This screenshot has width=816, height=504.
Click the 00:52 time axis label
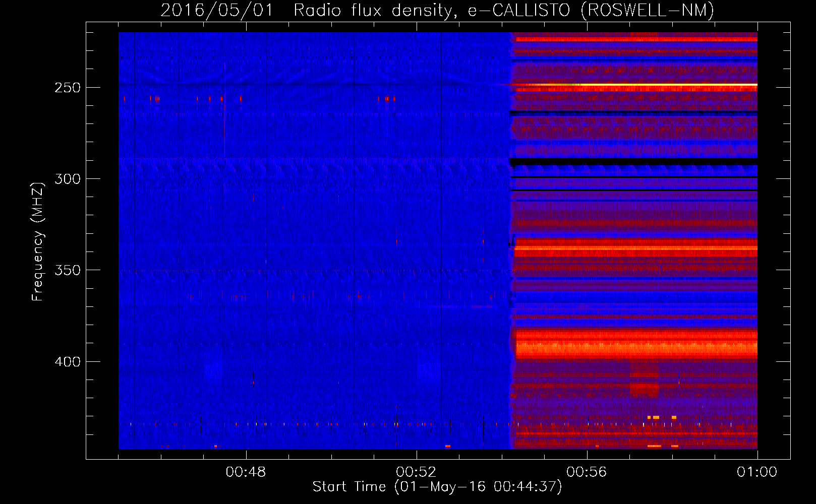416,472
